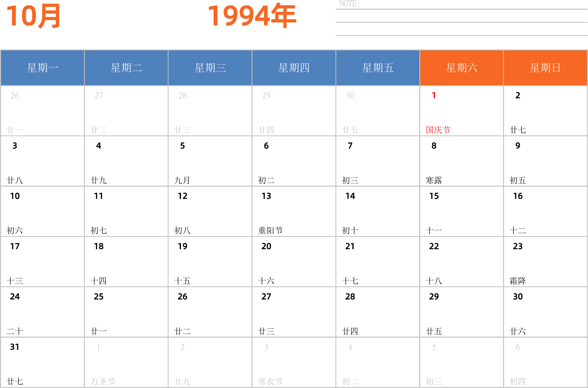Click the 星期二 column header
588x388 pixels.
click(x=126, y=68)
